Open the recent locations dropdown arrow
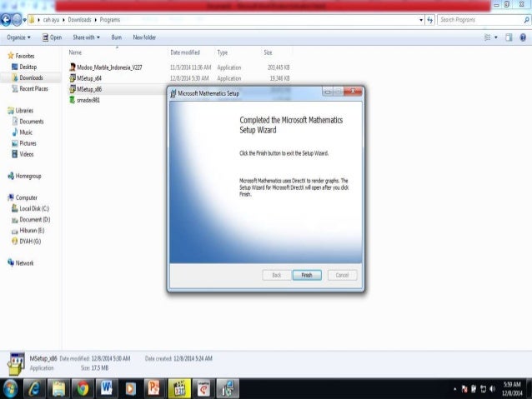The width and height of the screenshot is (532, 399). click(24, 20)
